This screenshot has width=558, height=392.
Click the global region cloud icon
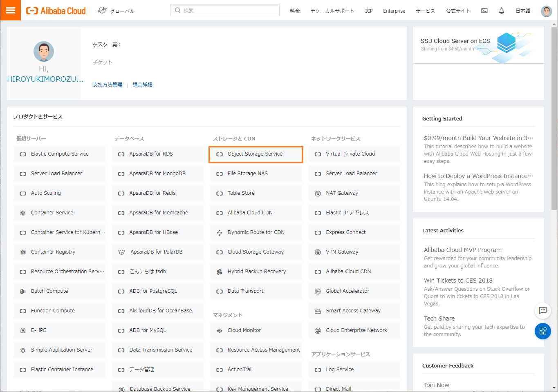tap(102, 10)
